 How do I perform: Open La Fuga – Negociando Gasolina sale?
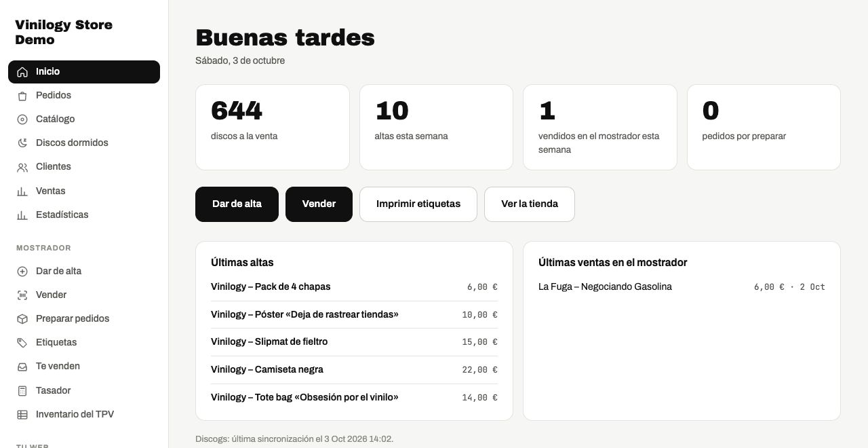tap(682, 287)
